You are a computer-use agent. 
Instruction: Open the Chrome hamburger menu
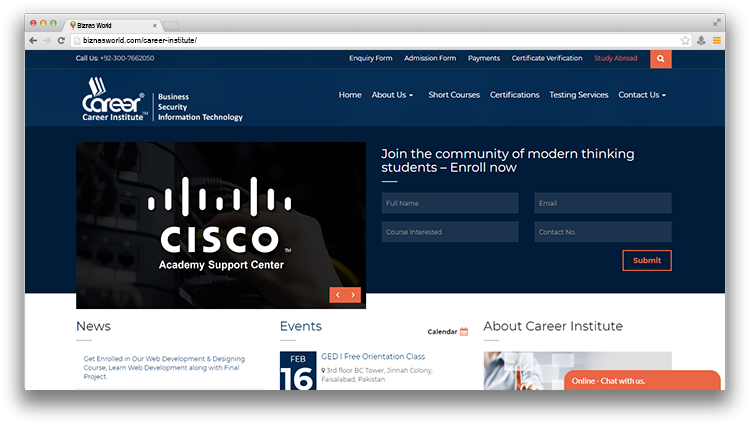pyautogui.click(x=717, y=41)
